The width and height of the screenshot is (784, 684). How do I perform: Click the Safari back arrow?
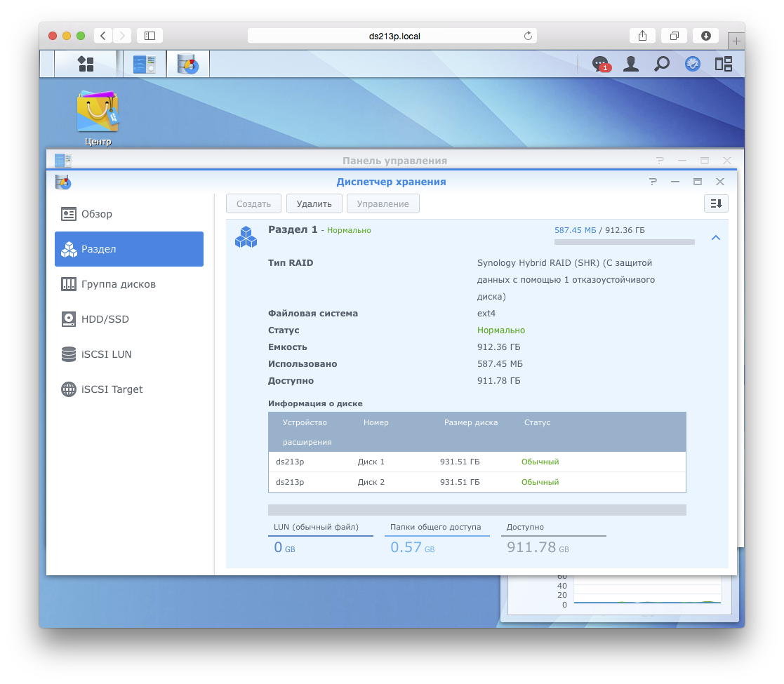pyautogui.click(x=103, y=36)
